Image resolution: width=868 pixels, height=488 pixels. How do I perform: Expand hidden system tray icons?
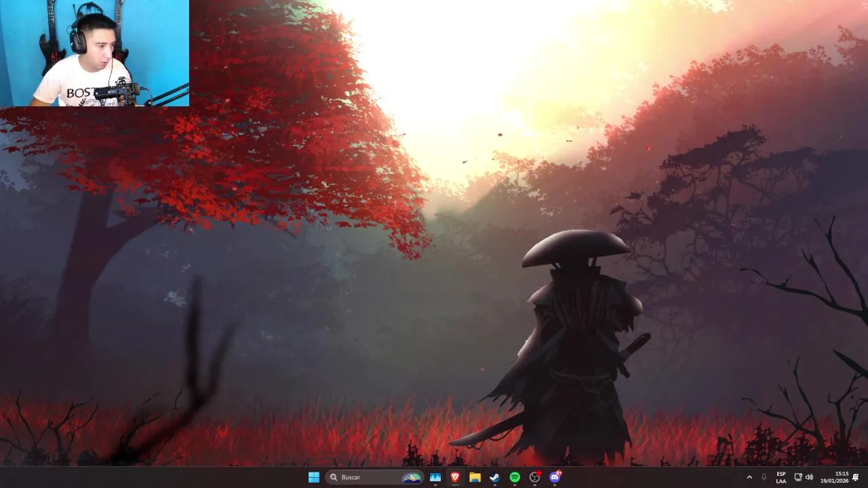(749, 477)
